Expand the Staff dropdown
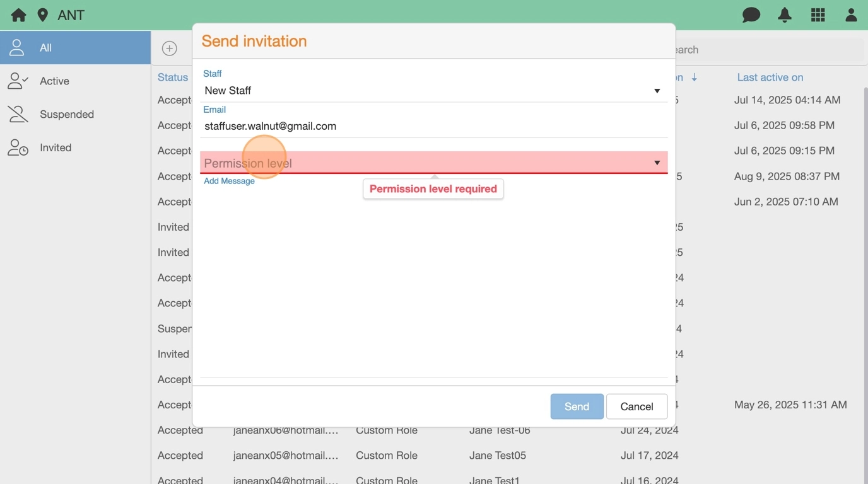The width and height of the screenshot is (868, 484). (x=657, y=91)
